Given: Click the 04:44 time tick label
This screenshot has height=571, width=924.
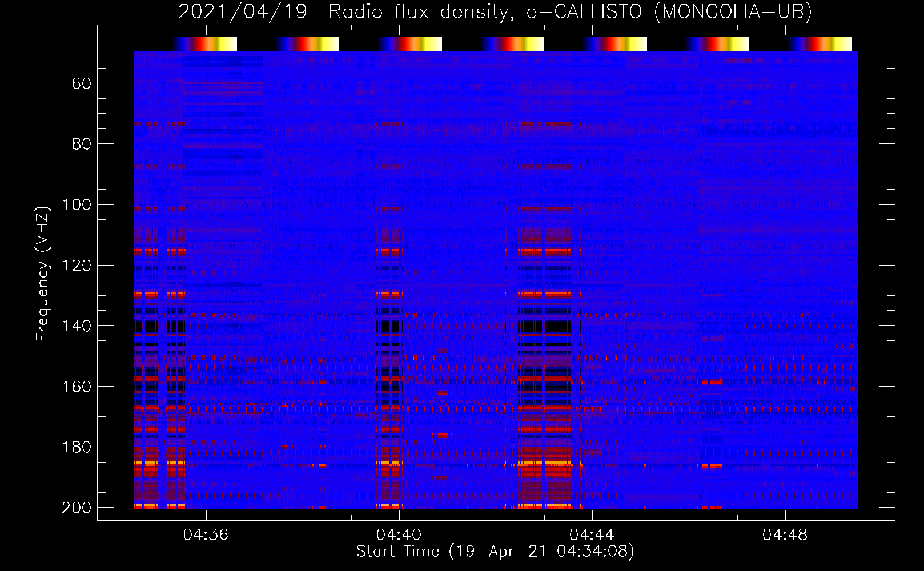Looking at the screenshot, I should point(592,534).
